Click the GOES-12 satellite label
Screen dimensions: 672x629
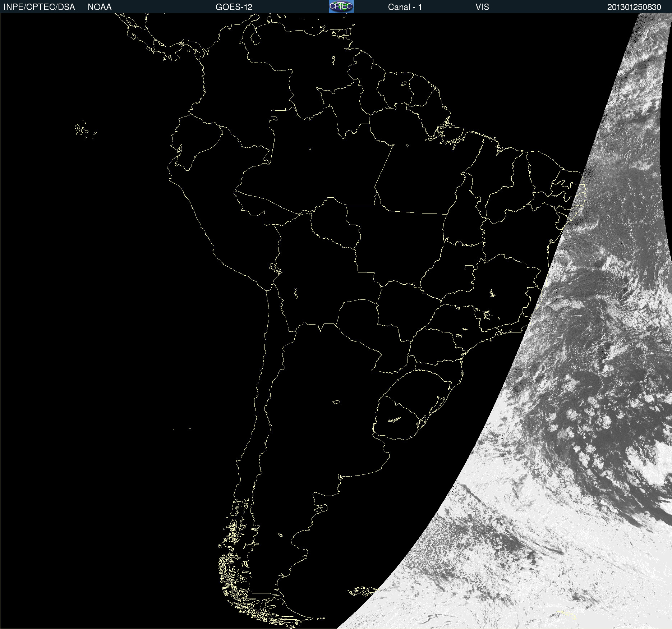234,7
